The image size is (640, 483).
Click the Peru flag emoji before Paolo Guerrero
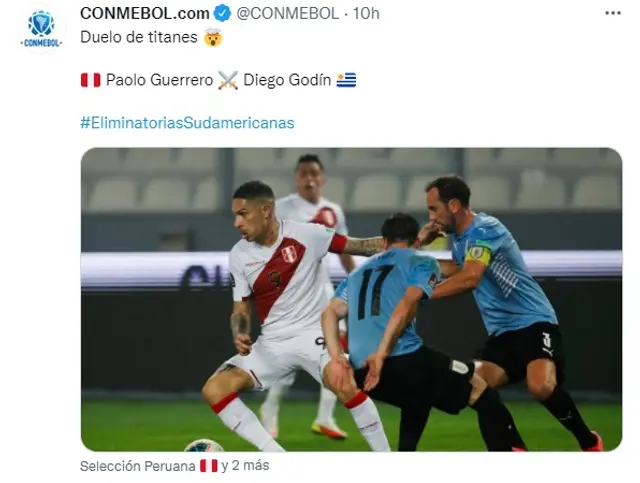click(91, 80)
